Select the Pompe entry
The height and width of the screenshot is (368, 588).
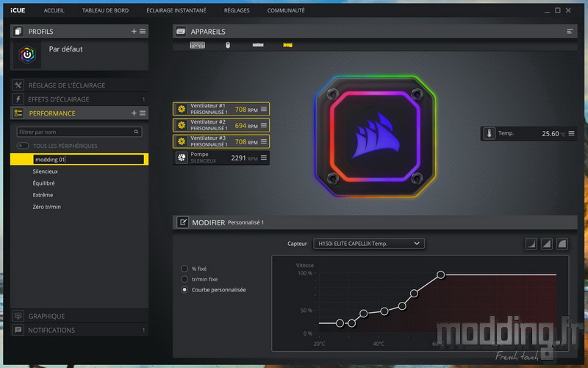[221, 158]
